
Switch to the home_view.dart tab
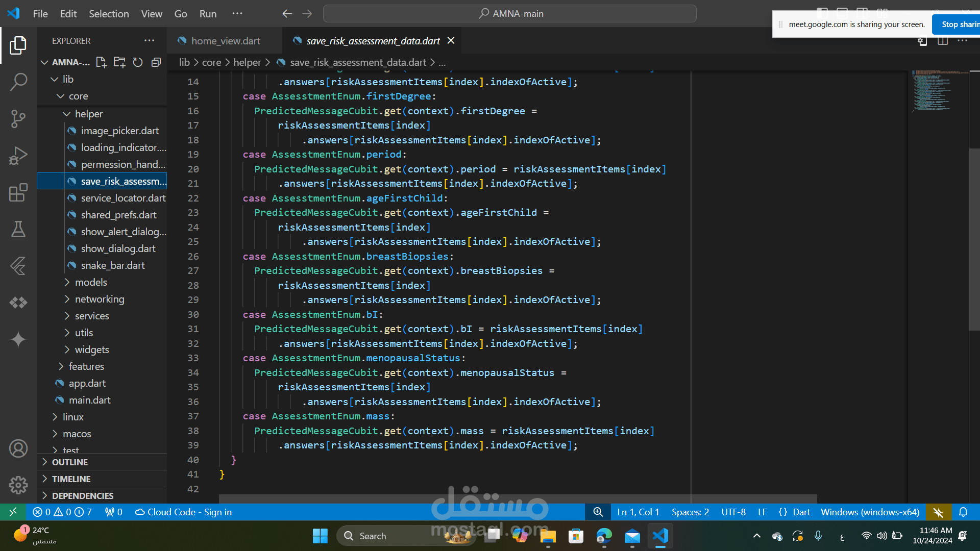pyautogui.click(x=225, y=41)
